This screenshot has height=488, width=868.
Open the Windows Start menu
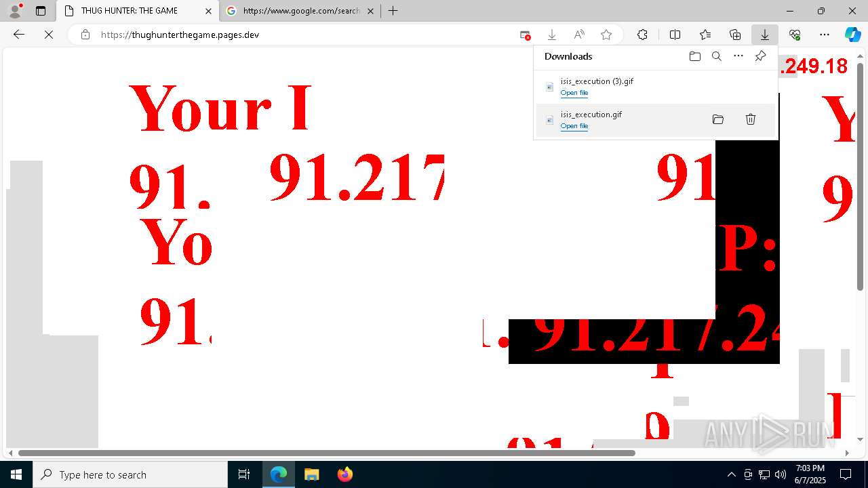click(x=16, y=474)
